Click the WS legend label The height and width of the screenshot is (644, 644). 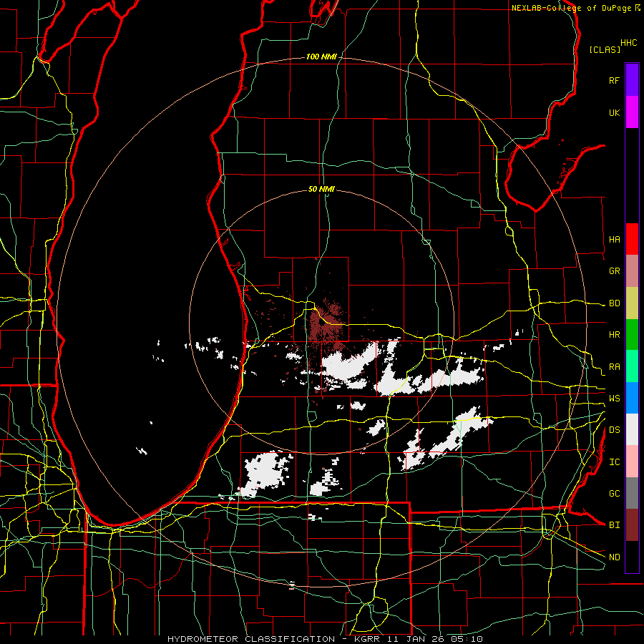pos(615,398)
